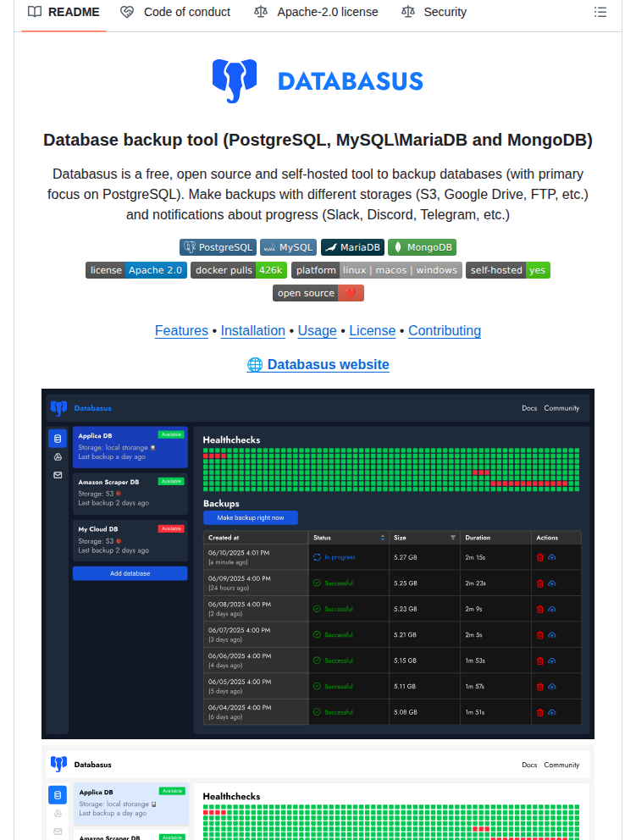Follow the Usage link

tap(318, 330)
